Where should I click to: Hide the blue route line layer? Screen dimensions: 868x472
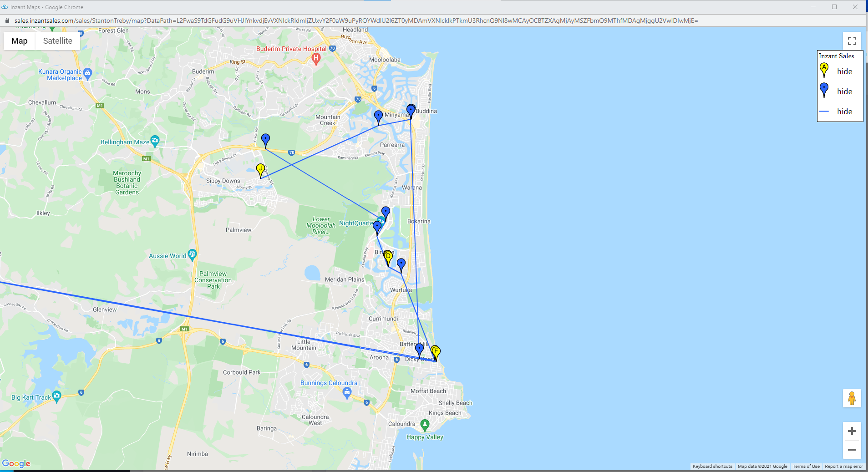(x=844, y=112)
